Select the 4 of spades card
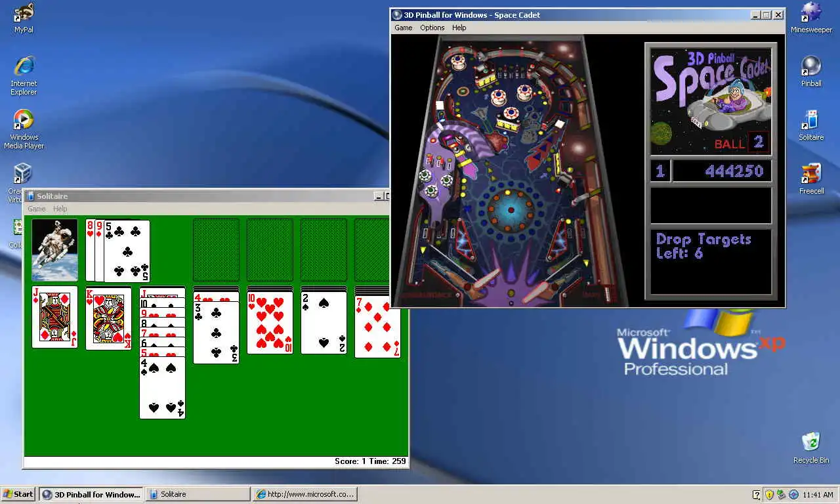840x504 pixels. (x=162, y=387)
